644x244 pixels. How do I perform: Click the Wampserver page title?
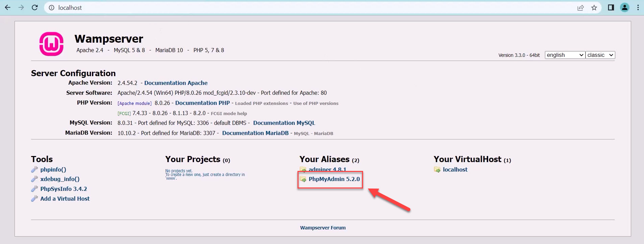click(x=109, y=39)
